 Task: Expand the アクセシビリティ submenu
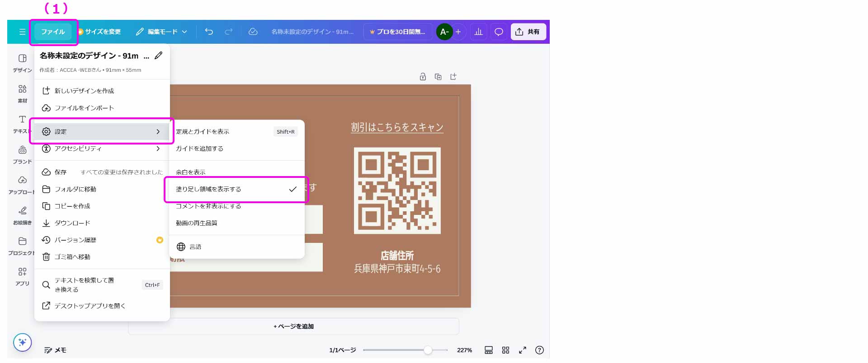(102, 149)
